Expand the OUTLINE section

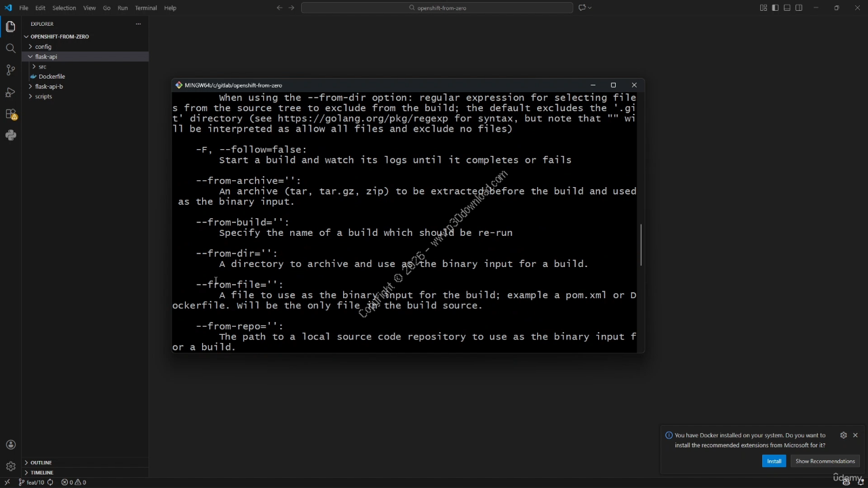point(41,462)
